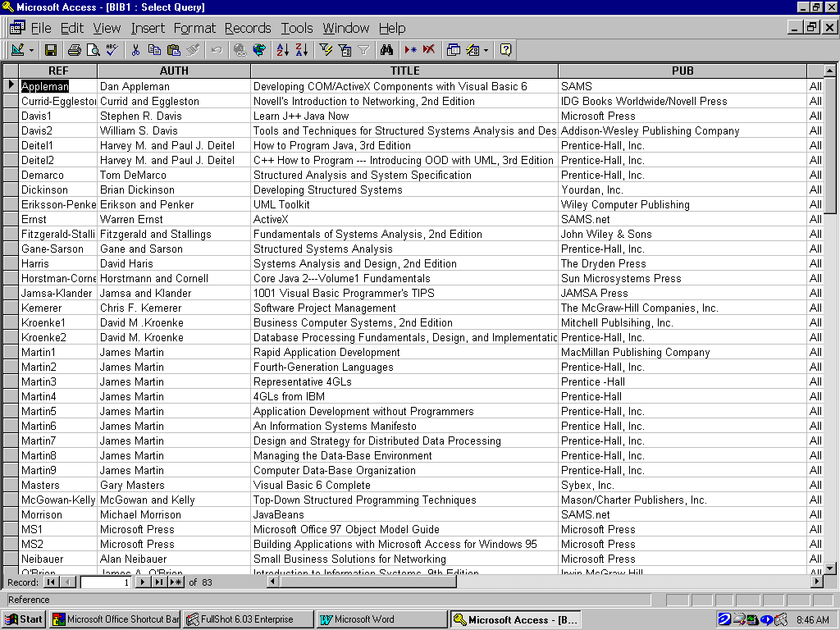This screenshot has width=840, height=630.
Task: Copy the selection using the Copy icon
Action: tap(154, 50)
